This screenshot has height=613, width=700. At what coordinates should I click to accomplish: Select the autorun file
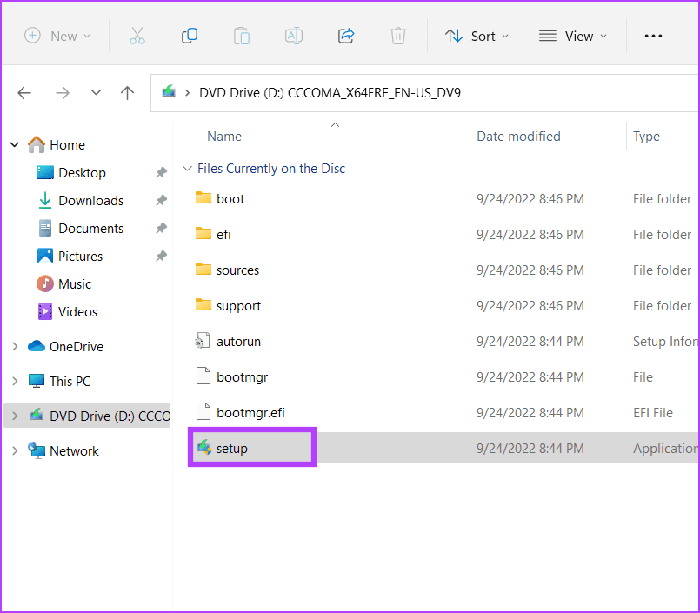point(238,342)
